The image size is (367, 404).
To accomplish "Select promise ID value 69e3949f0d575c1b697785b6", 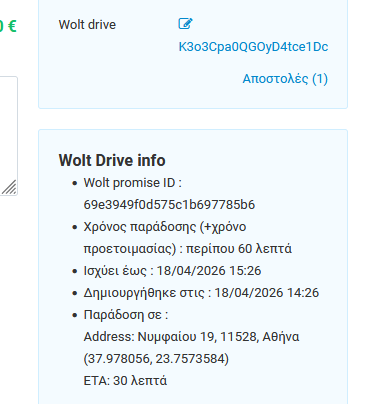I will [169, 205].
